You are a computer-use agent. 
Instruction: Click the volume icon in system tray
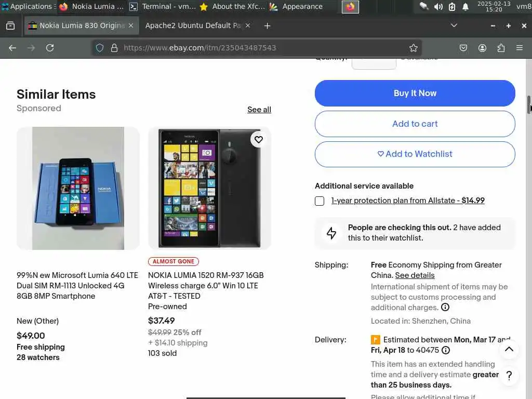coord(438,6)
